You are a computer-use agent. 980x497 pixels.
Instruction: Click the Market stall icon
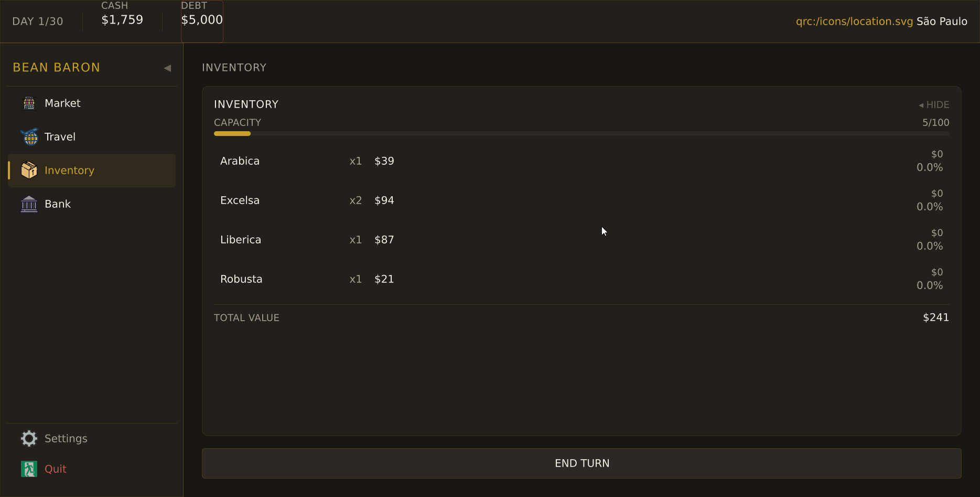coord(29,103)
